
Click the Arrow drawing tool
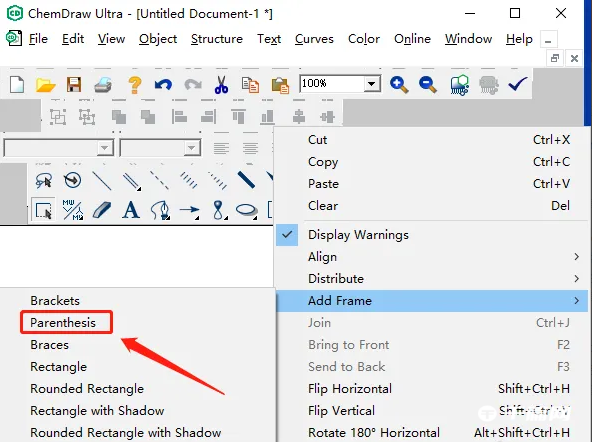189,210
